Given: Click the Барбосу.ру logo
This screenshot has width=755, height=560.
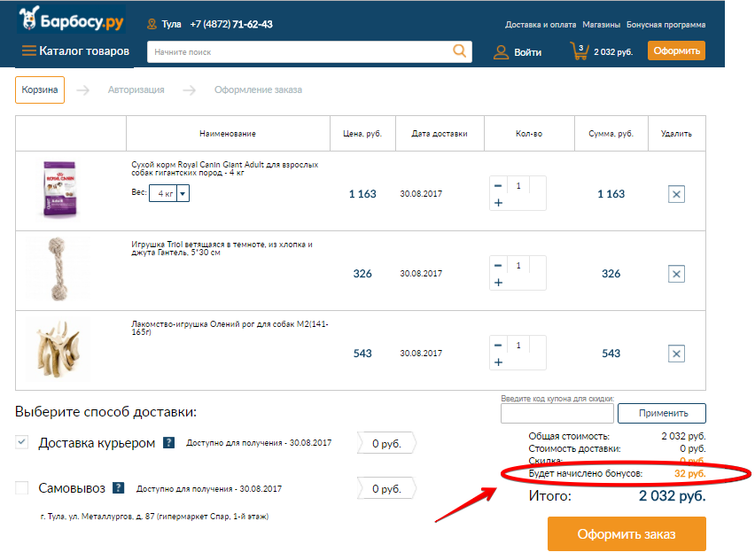Looking at the screenshot, I should click(x=74, y=20).
